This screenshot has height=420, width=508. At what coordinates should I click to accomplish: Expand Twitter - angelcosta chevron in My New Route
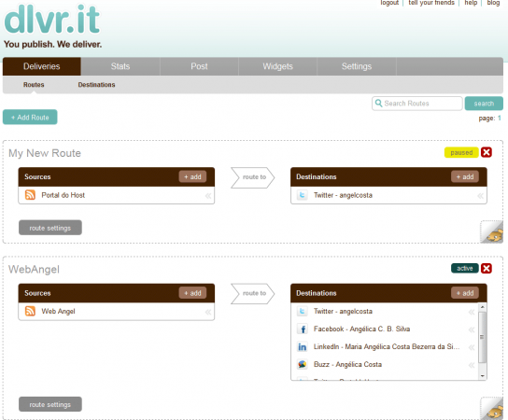[481, 195]
